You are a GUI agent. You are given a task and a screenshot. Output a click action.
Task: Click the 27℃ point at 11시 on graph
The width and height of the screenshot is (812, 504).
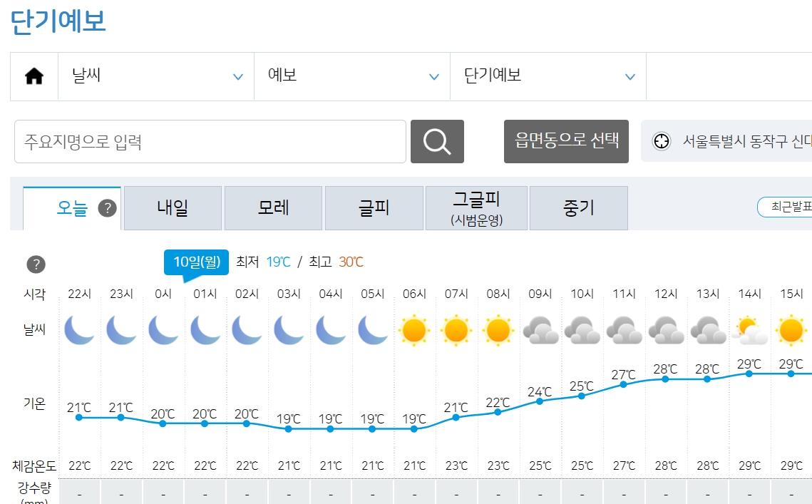[624, 384]
